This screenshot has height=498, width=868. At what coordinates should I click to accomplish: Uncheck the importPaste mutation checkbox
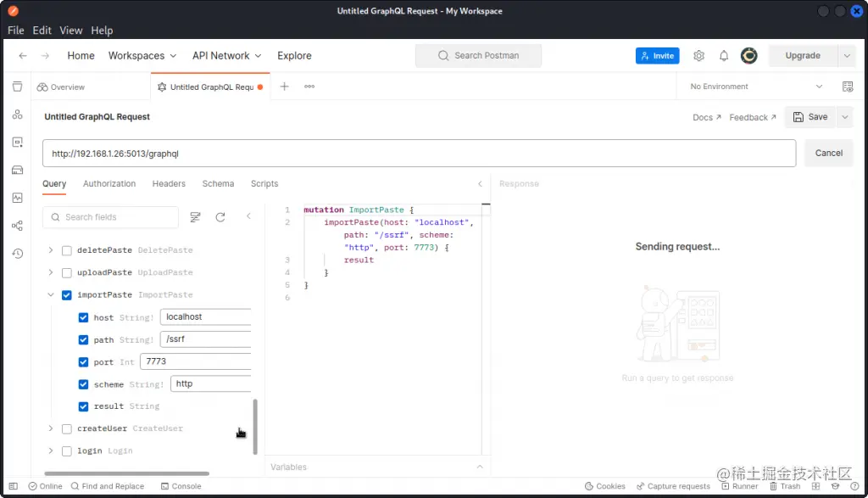click(x=66, y=295)
